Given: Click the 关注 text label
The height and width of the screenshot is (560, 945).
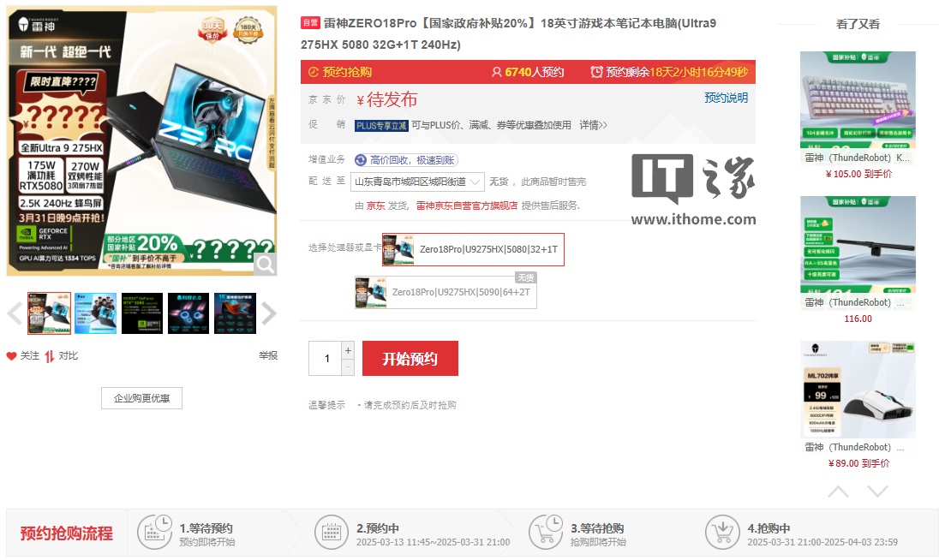Looking at the screenshot, I should tap(30, 356).
